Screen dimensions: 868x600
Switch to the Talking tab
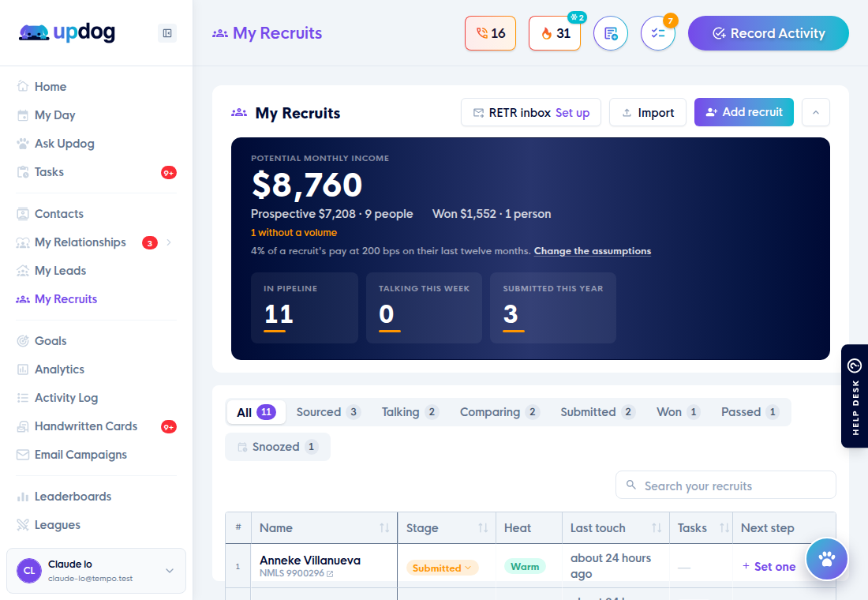coord(410,412)
